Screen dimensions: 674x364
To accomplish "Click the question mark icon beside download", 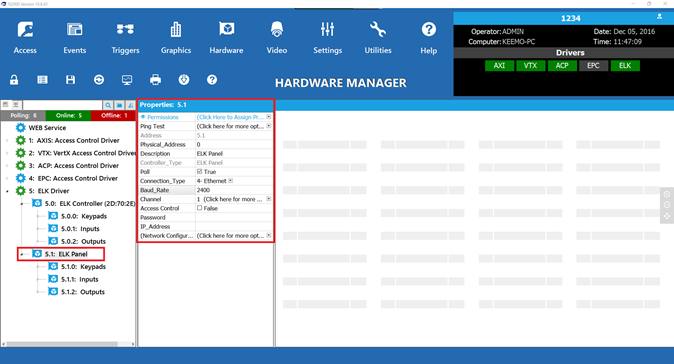I will coord(212,80).
